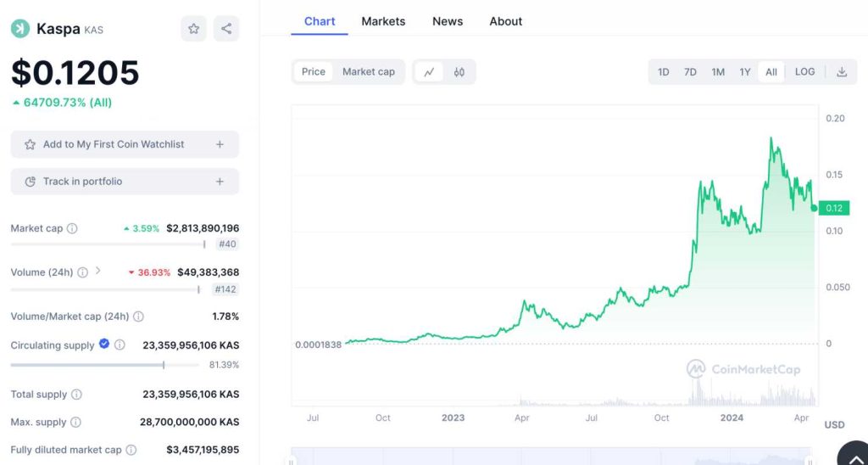Screen dimensions: 868x465
Task: Click the Market cap rank bar
Action: 108,244
